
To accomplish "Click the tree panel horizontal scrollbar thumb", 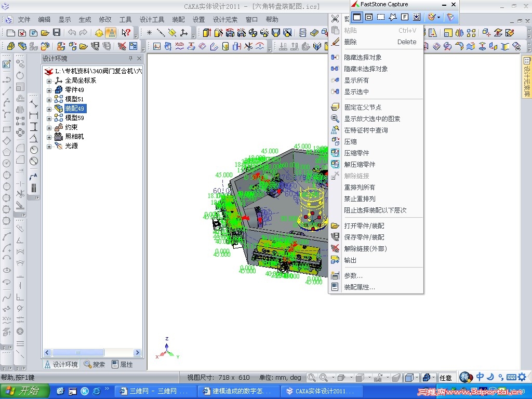I will (x=78, y=353).
